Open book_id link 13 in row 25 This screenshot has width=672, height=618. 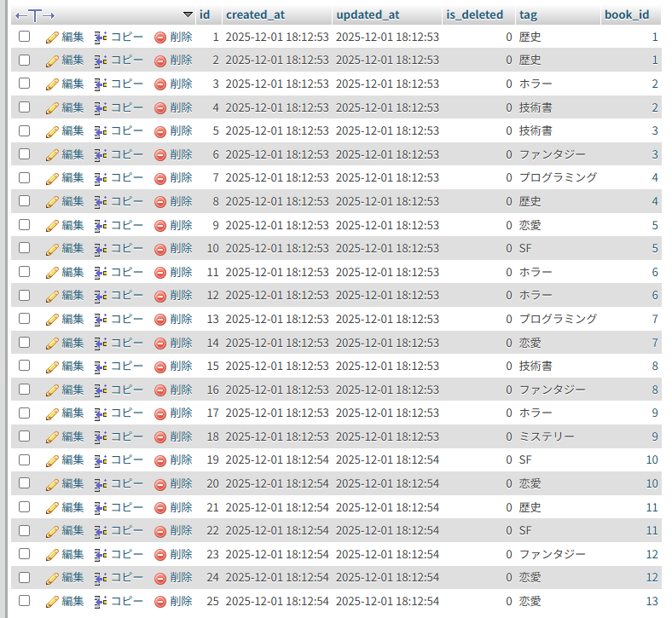(652, 601)
